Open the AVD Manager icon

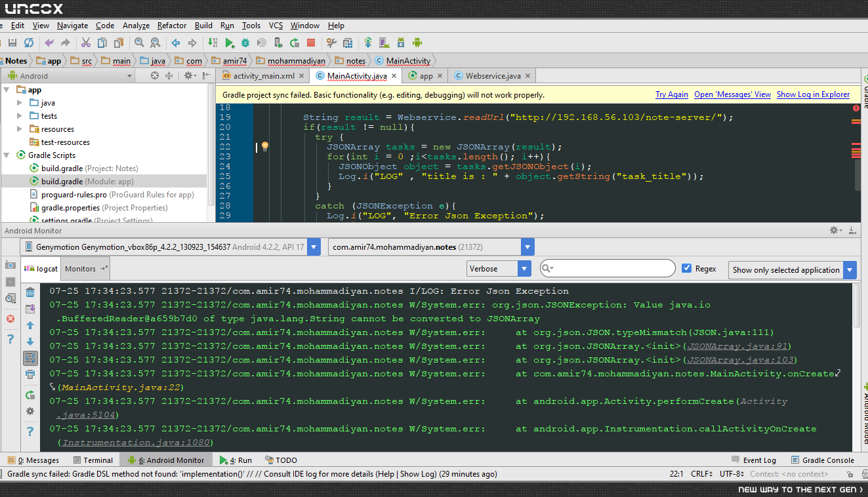(x=384, y=43)
